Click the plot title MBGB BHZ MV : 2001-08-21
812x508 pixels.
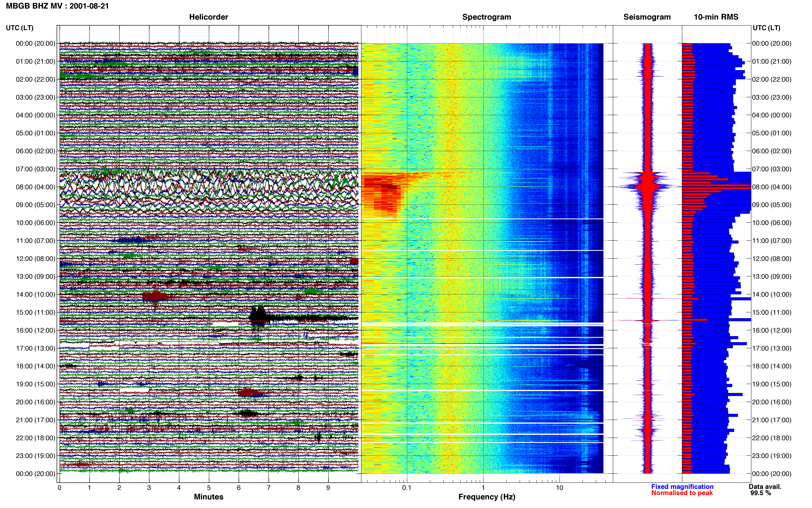coord(57,6)
